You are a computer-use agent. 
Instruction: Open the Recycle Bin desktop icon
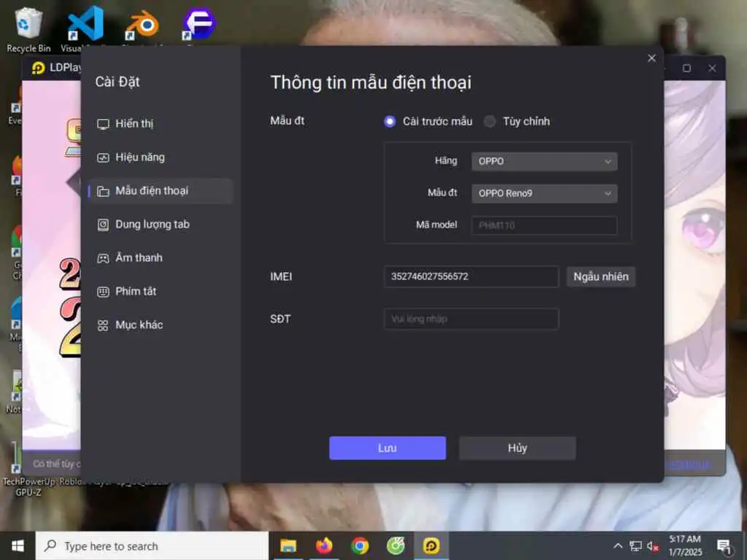[28, 29]
